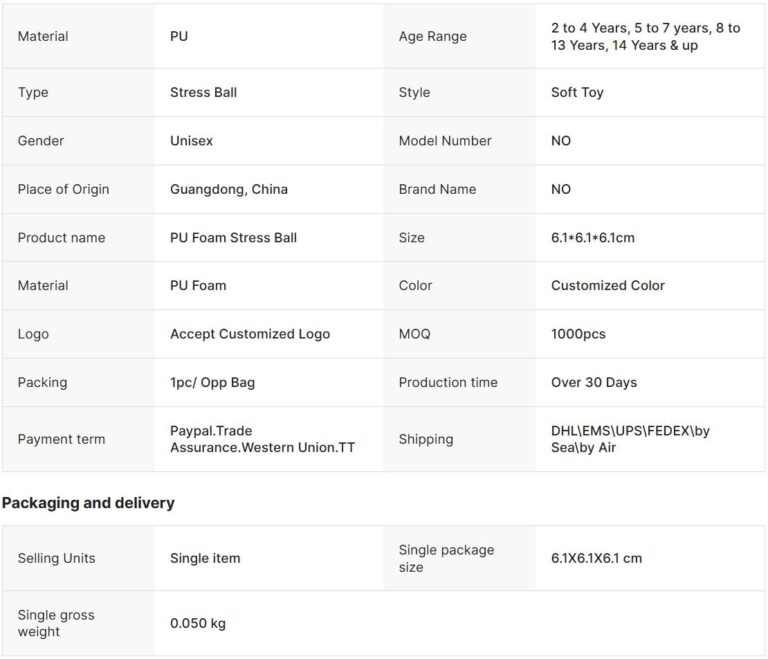Screen dimensions: 768x659
Task: Click the 'Age Range' label cell
Action: tap(432, 37)
